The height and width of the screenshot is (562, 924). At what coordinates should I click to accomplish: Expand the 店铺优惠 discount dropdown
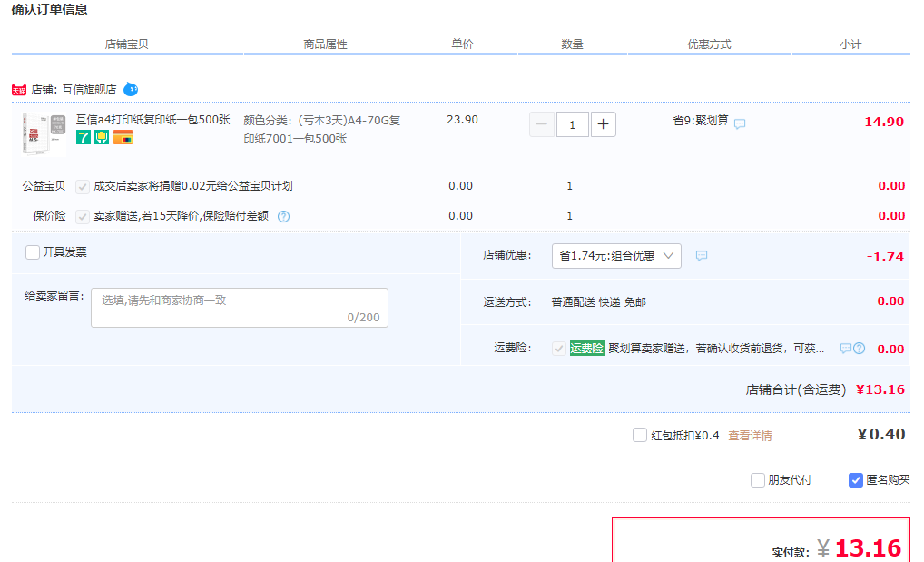tap(616, 256)
